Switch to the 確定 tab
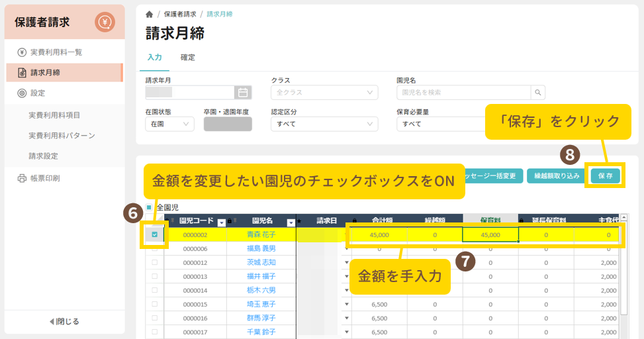The image size is (644, 339). pyautogui.click(x=188, y=58)
